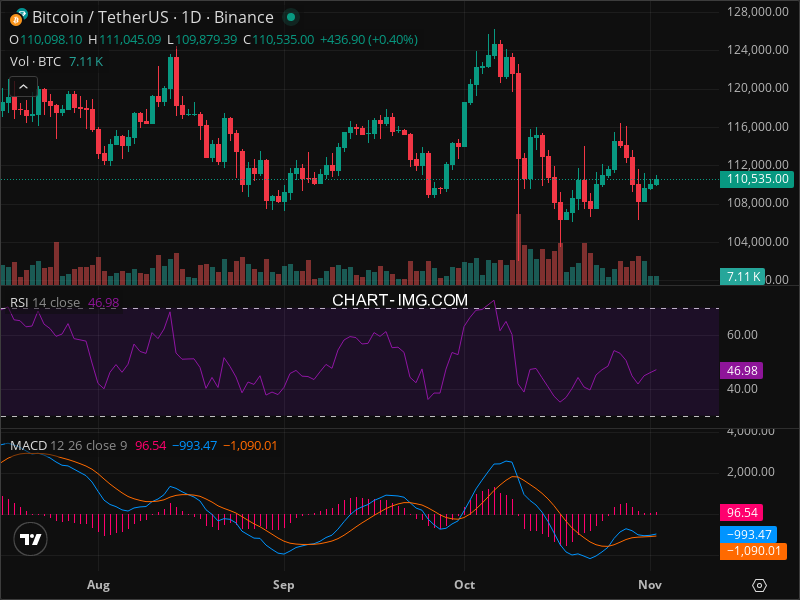The width and height of the screenshot is (800, 600).
Task: Click the MACD 12 26 close 9 legend
Action: 68,445
